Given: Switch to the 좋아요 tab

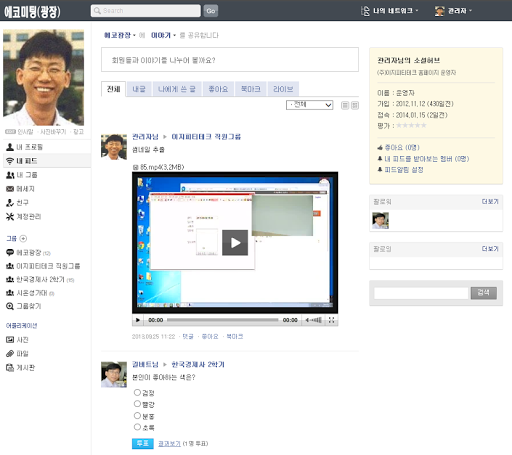Looking at the screenshot, I should pyautogui.click(x=218, y=89).
